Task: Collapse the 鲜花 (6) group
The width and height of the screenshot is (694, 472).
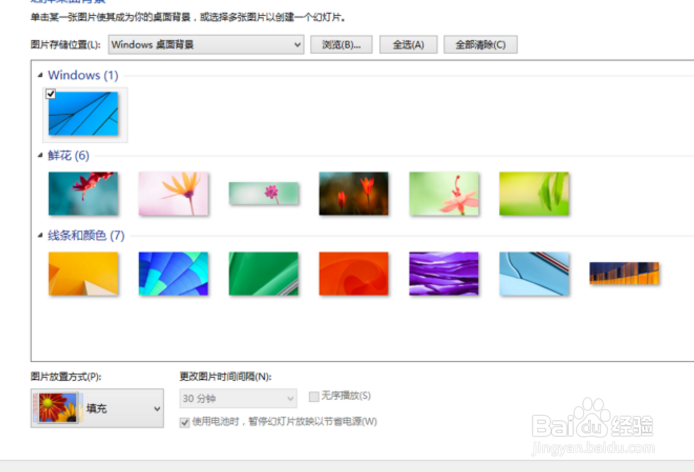Action: click(x=40, y=155)
